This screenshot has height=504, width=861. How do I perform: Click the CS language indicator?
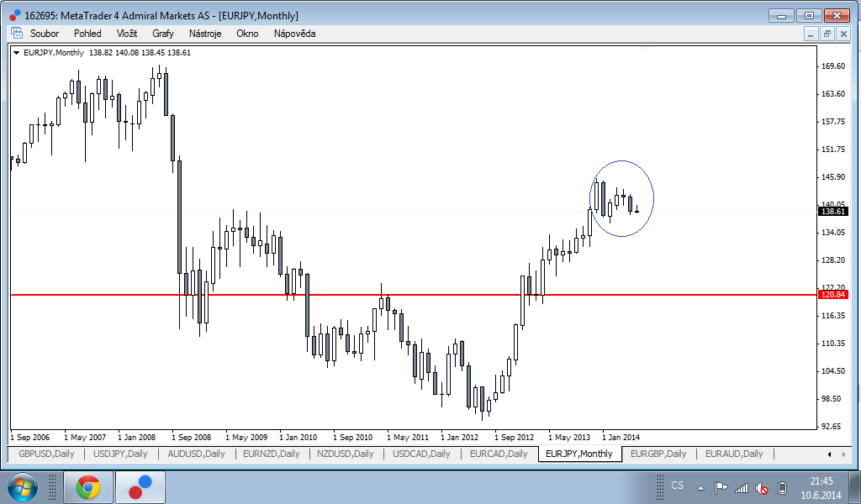coord(678,486)
